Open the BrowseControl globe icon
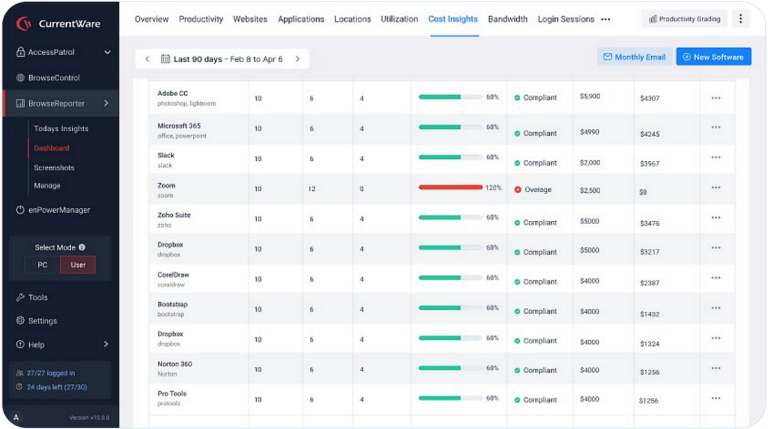This screenshot has width=768, height=429. pyautogui.click(x=20, y=77)
